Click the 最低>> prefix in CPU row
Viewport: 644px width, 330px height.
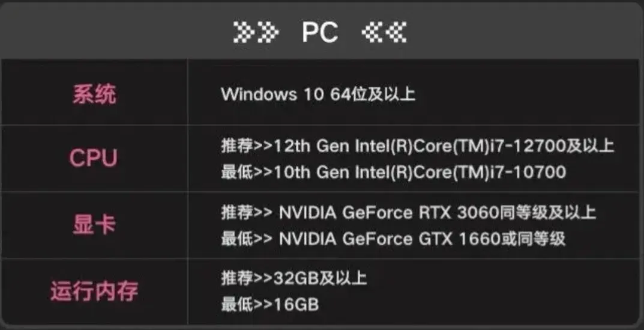tap(247, 171)
